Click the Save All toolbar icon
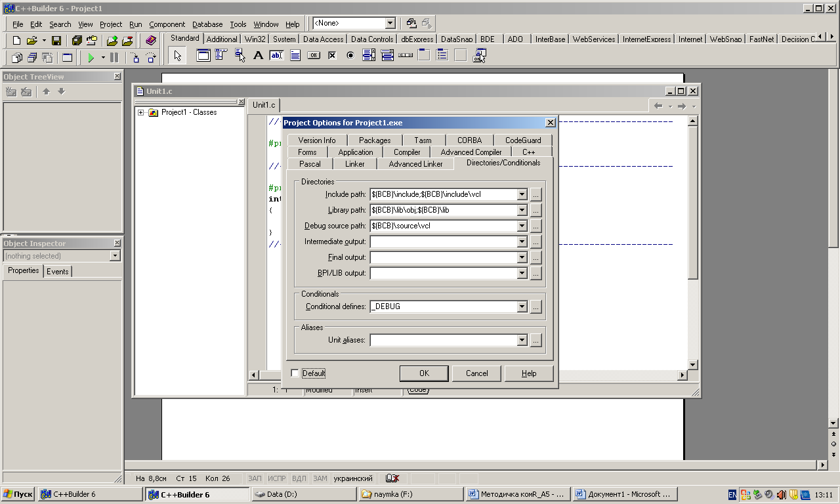840x504 pixels. point(77,41)
